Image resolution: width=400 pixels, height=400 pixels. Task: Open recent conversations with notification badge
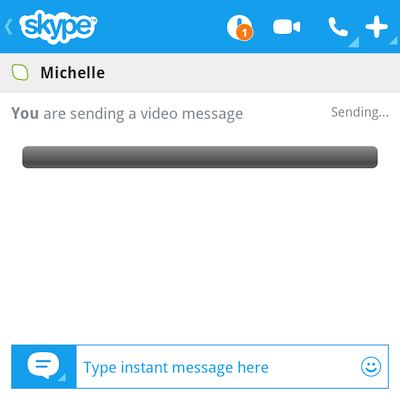click(x=239, y=27)
